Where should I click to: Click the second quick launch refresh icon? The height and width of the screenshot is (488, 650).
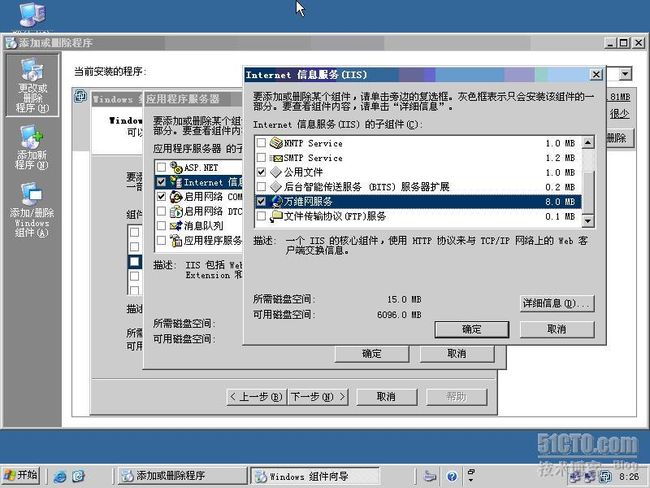point(78,476)
